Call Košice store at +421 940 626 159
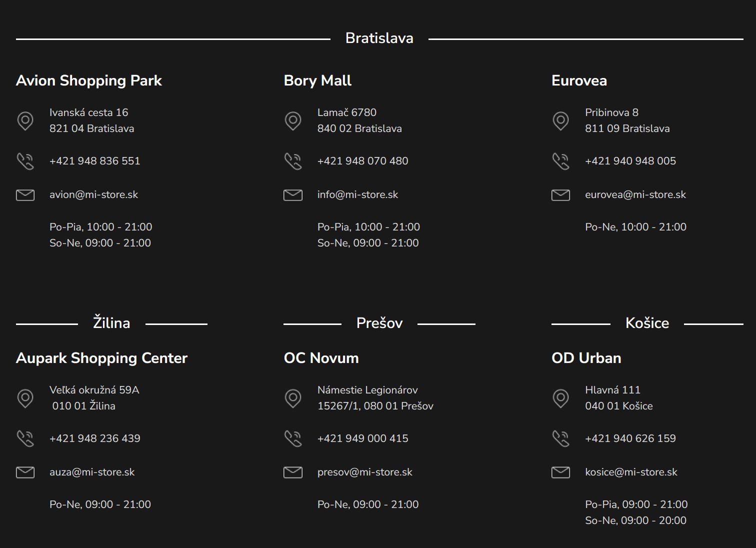 [x=630, y=438]
